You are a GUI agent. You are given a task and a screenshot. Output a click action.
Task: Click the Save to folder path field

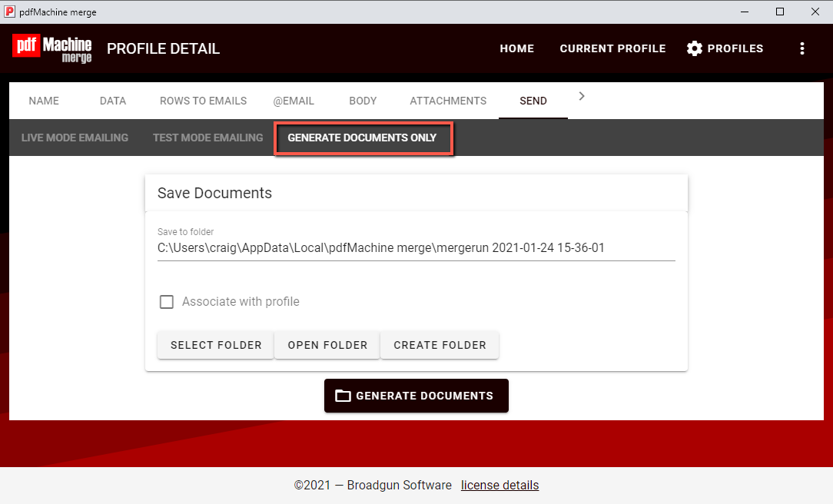click(x=416, y=248)
